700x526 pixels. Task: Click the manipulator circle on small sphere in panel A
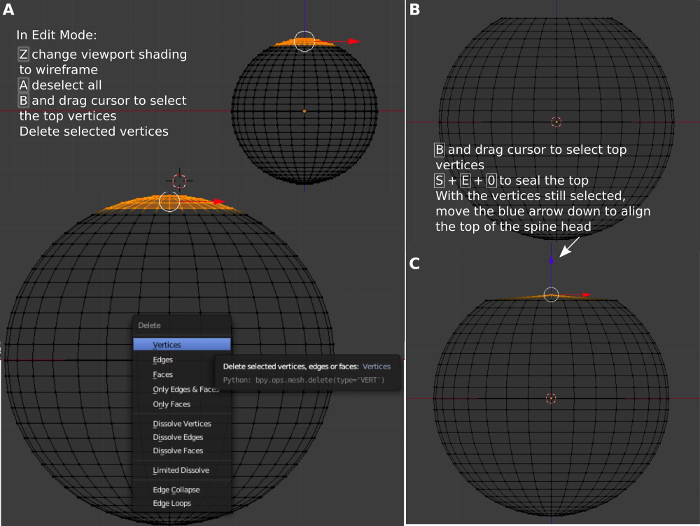(x=304, y=41)
